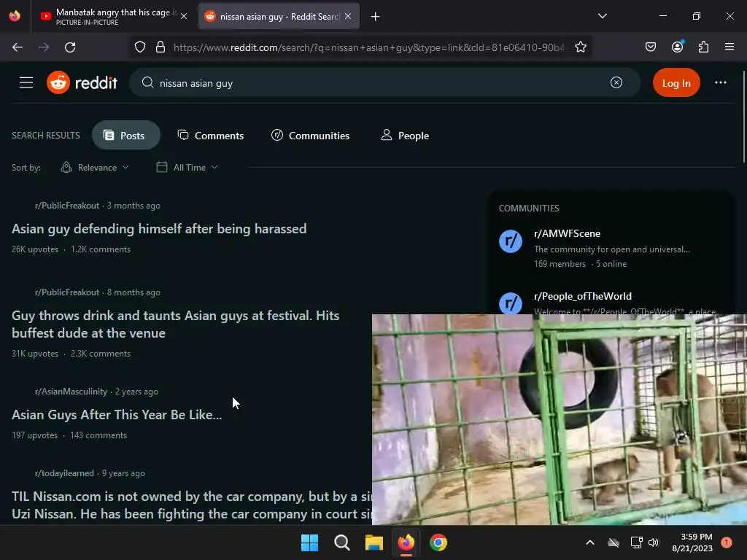Click the page vertical scrollbar
Image resolution: width=747 pixels, height=560 pixels.
(743, 117)
